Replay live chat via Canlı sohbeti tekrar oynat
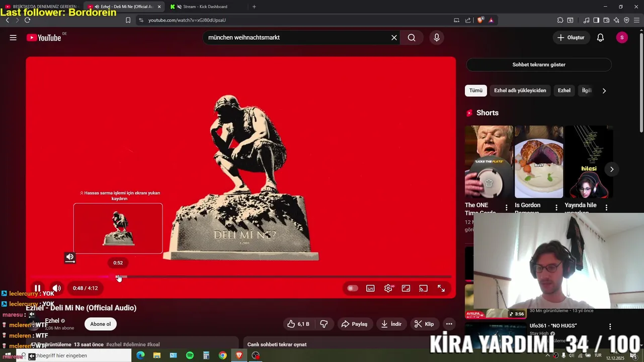 point(277,344)
